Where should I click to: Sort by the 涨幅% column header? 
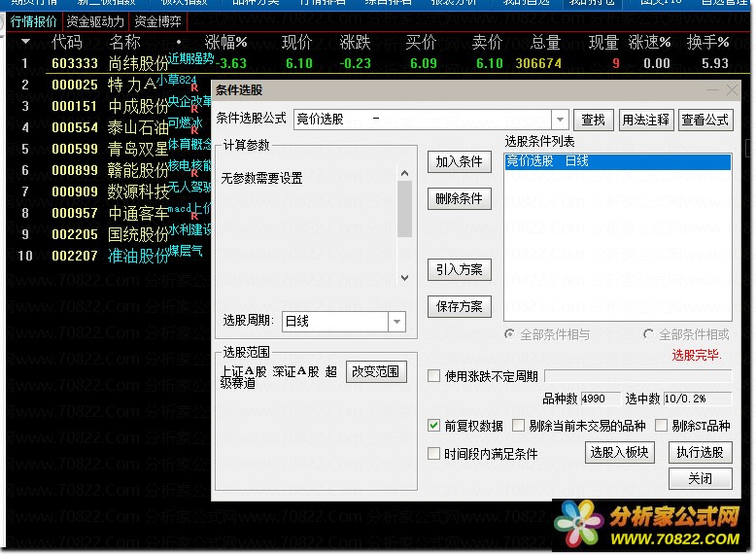coord(225,43)
